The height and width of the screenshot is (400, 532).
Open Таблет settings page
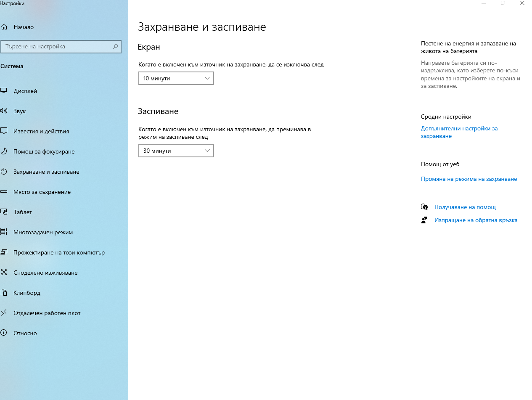click(23, 212)
